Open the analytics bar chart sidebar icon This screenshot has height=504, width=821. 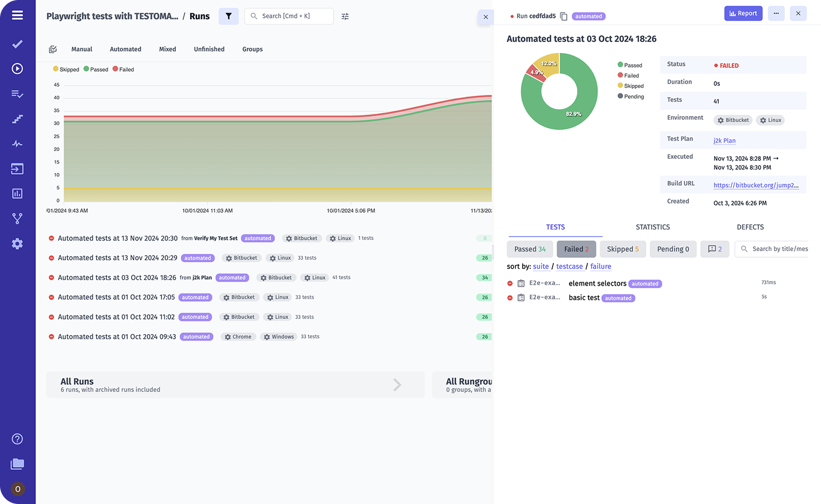[17, 193]
